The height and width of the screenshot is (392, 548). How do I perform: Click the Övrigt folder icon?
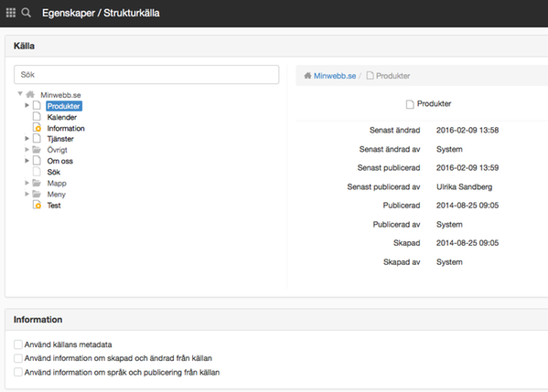pyautogui.click(x=37, y=150)
